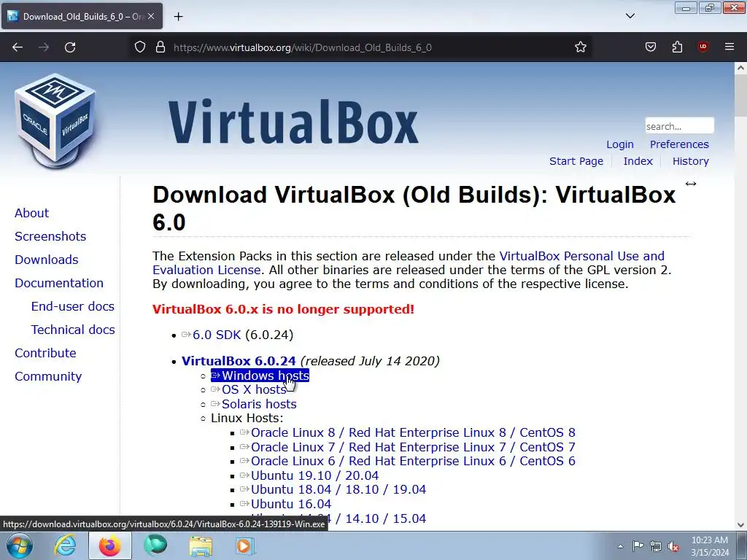
Task: Open the Index link
Action: click(638, 161)
